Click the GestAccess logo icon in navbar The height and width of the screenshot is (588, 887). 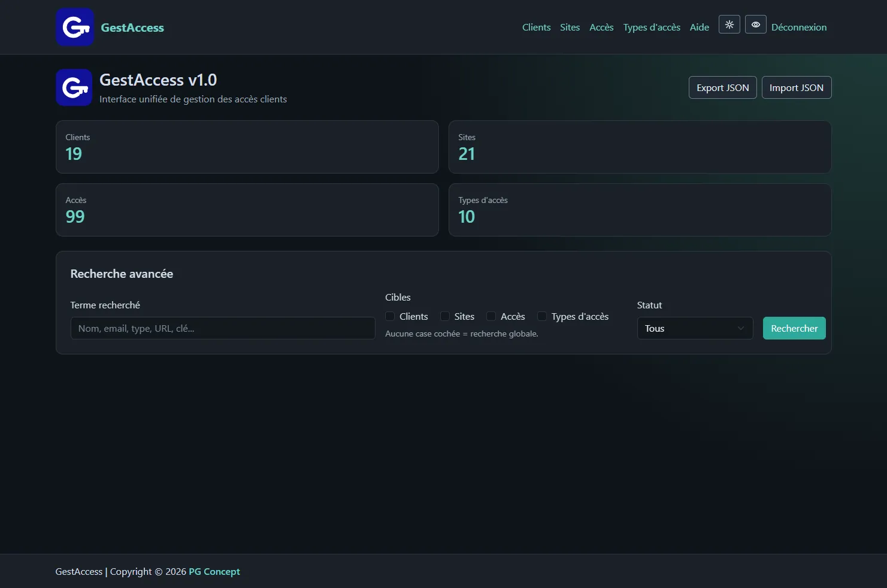75,27
